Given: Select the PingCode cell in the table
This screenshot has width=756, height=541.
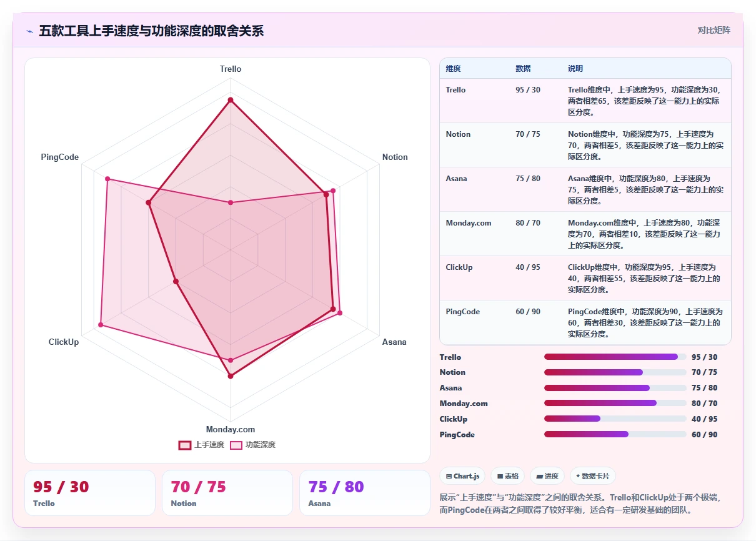Looking at the screenshot, I should coord(463,312).
